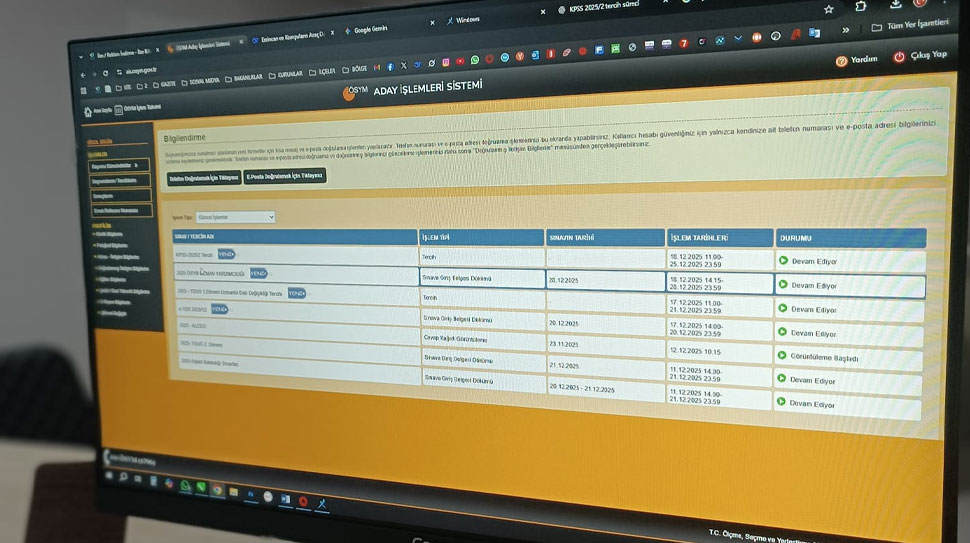
Task: Close the Google Gemini browser tab
Action: pyautogui.click(x=432, y=22)
